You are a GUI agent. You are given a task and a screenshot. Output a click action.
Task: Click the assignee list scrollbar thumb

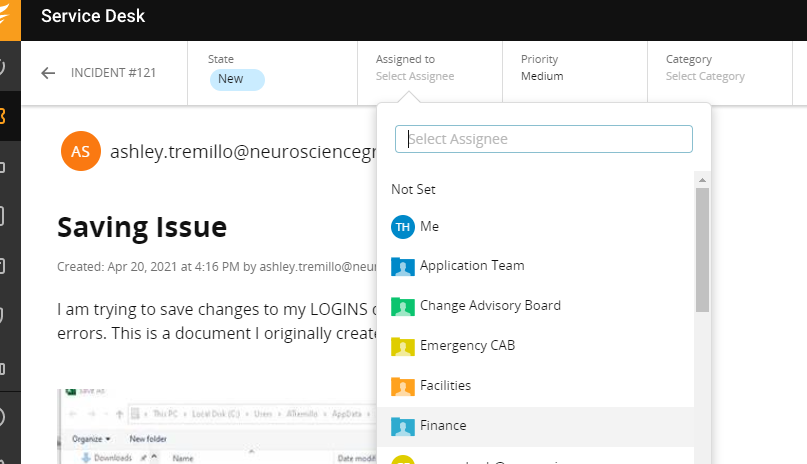[x=702, y=250]
